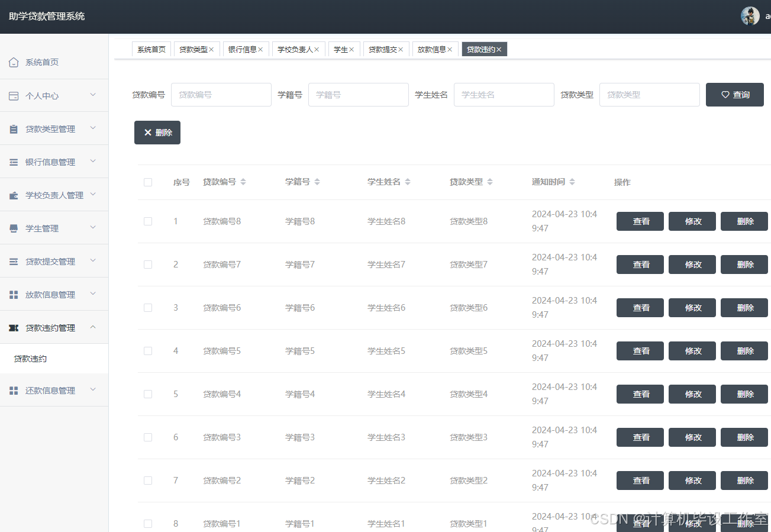Screen dimensions: 771x532
Task: Expand the 学校负责人管理 menu chevron
Action: pos(93,194)
